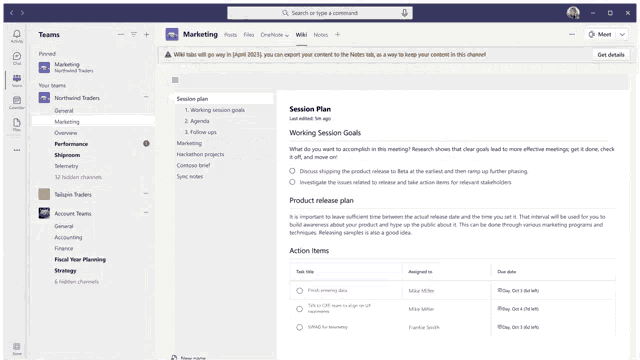Viewport: 640px width, 360px height.
Task: Click 'Mike Miller' in Finish entering data row
Action: coord(421,291)
